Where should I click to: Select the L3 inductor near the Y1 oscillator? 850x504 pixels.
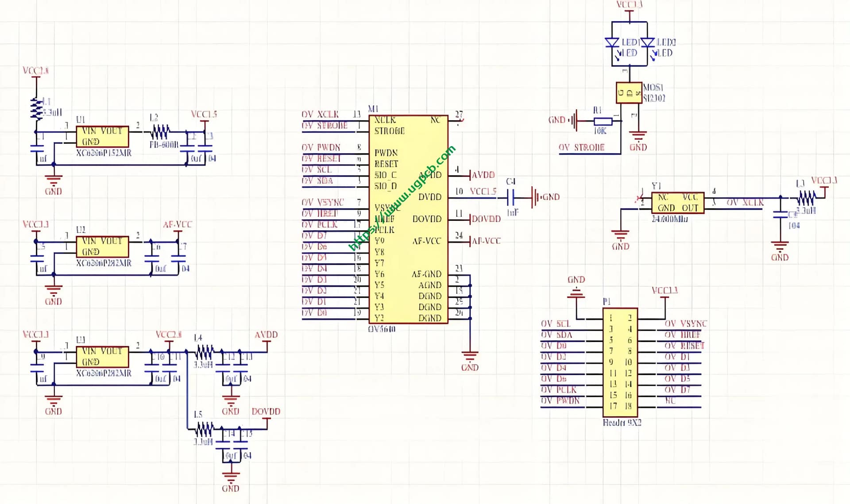click(x=806, y=197)
